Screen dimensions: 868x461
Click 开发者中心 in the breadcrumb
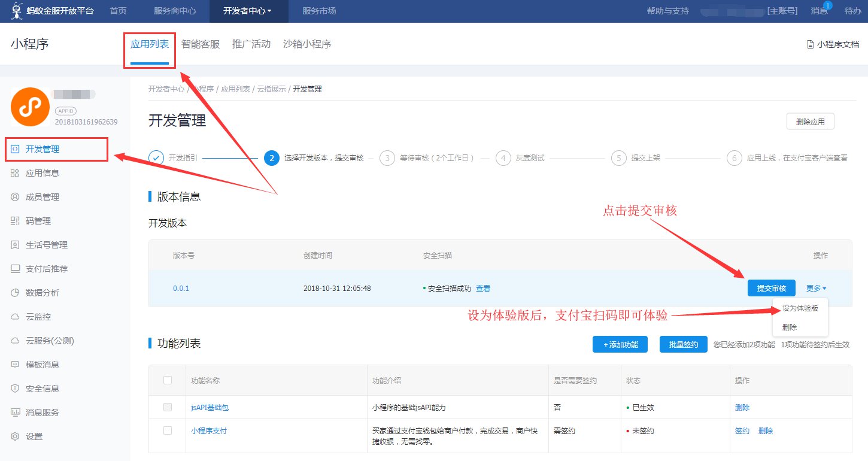(x=166, y=89)
